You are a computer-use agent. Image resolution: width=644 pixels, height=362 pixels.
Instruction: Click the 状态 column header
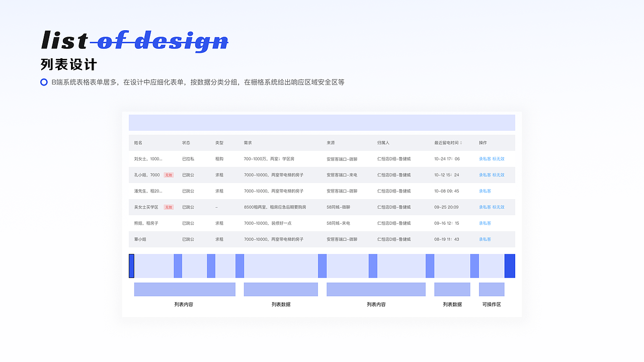(x=186, y=143)
